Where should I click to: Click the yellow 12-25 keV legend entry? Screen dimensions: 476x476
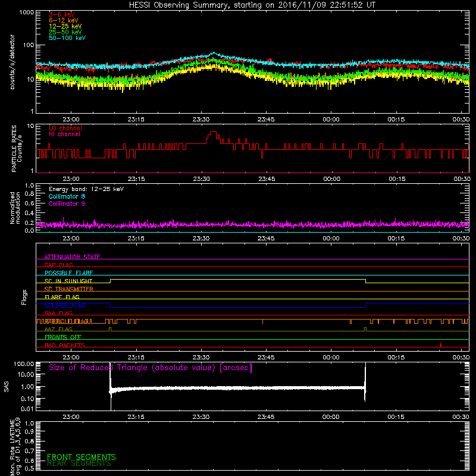click(x=65, y=26)
